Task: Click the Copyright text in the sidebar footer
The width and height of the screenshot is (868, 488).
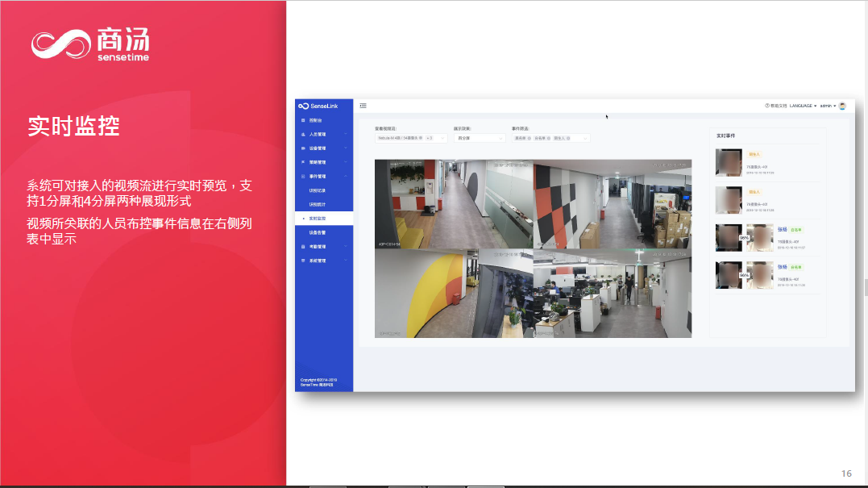Action: pos(318,382)
